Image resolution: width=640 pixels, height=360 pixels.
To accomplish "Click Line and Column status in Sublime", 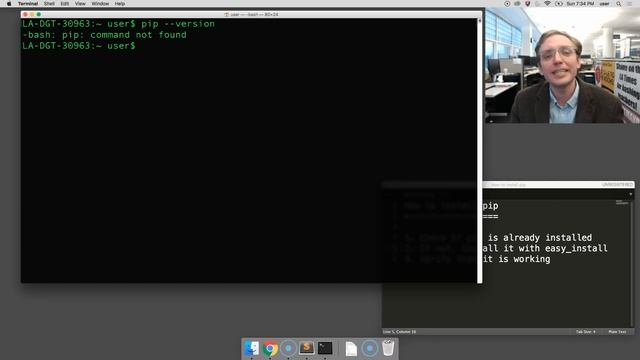I will coord(399,332).
